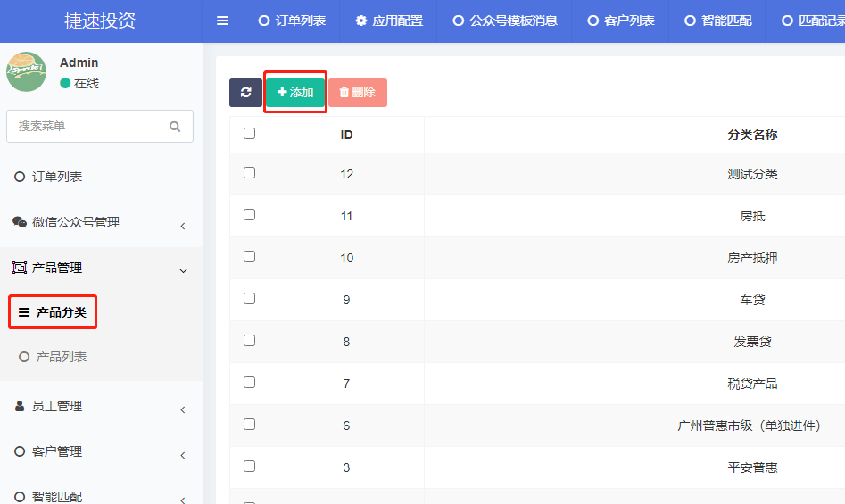Open the 应用配置 top tab
The image size is (845, 504).
tap(389, 21)
